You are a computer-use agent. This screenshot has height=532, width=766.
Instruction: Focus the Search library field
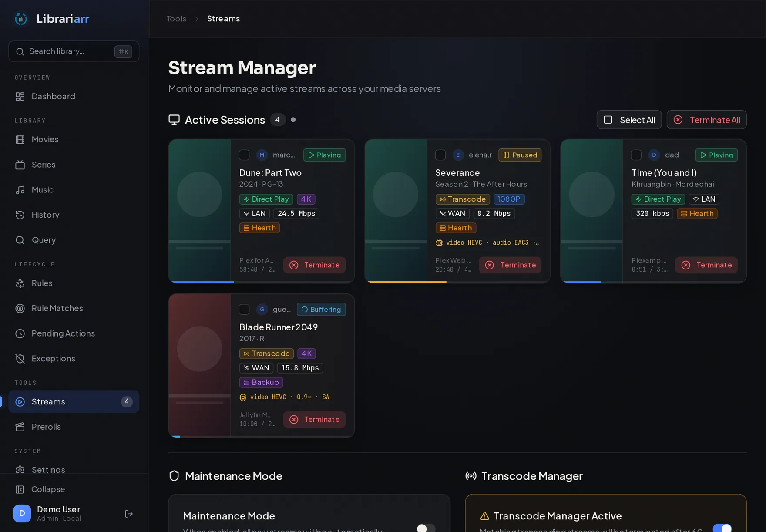pyautogui.click(x=74, y=51)
